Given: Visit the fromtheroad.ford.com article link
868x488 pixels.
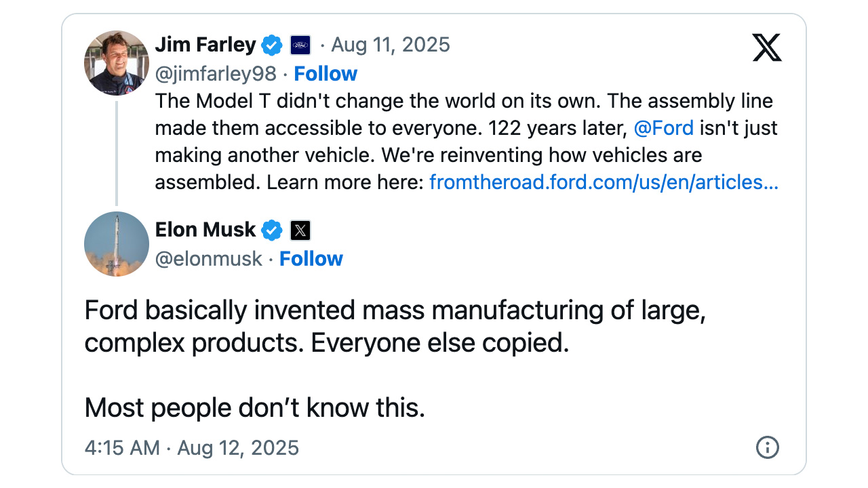Looking at the screenshot, I should coord(604,182).
